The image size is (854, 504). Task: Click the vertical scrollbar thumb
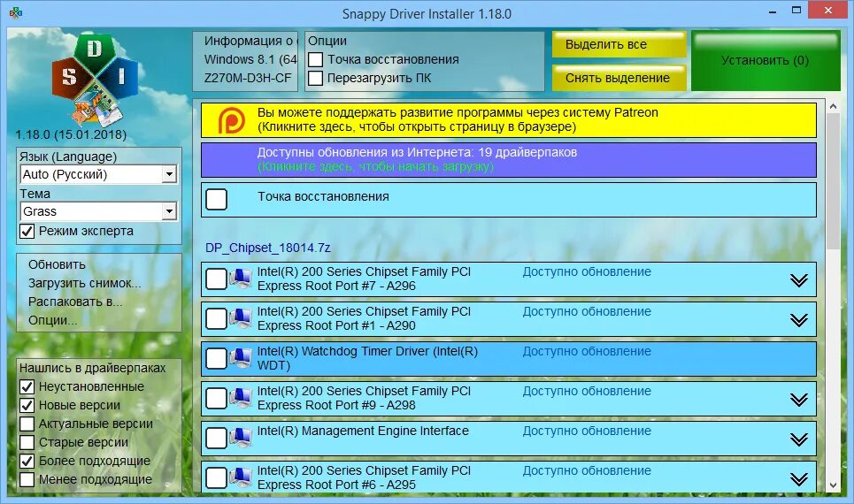pos(833,182)
